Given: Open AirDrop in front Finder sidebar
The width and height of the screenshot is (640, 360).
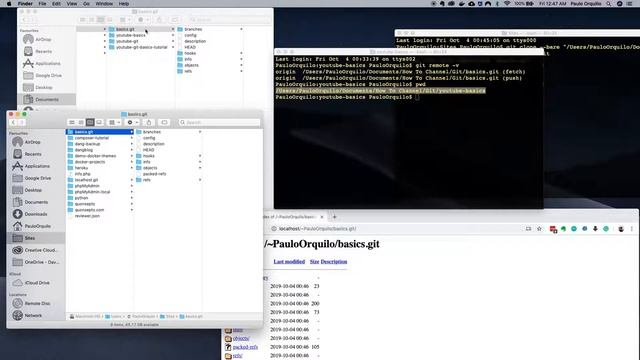Looking at the screenshot, I should pyautogui.click(x=33, y=142).
